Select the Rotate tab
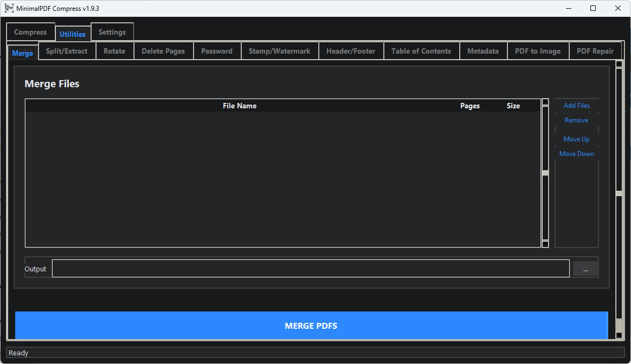Viewport: 631px width, 364px height. pyautogui.click(x=114, y=51)
